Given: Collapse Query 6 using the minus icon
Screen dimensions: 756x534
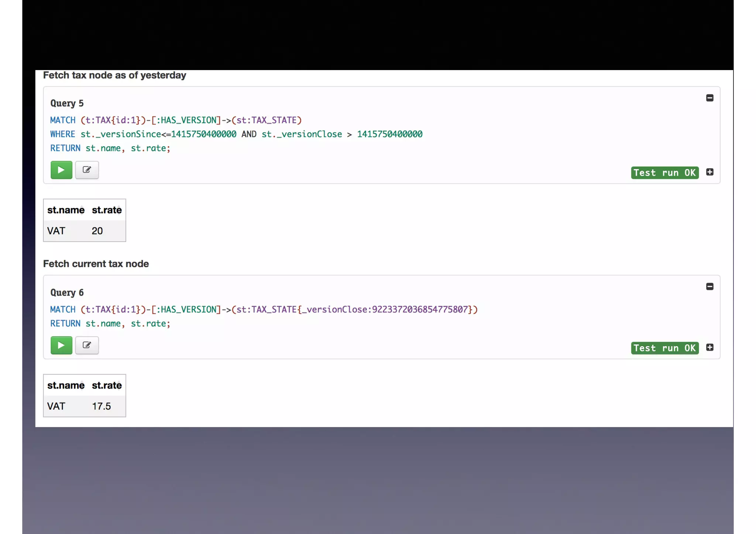Looking at the screenshot, I should [709, 287].
